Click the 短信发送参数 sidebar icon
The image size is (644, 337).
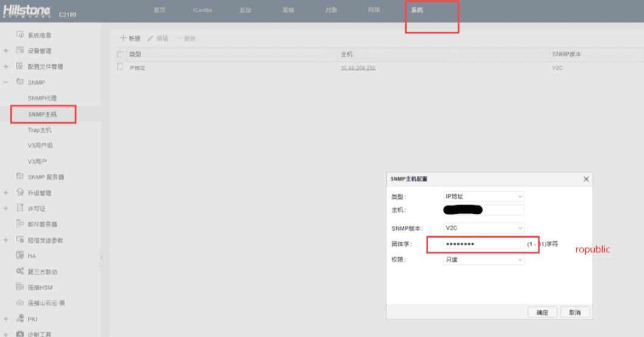coord(19,240)
